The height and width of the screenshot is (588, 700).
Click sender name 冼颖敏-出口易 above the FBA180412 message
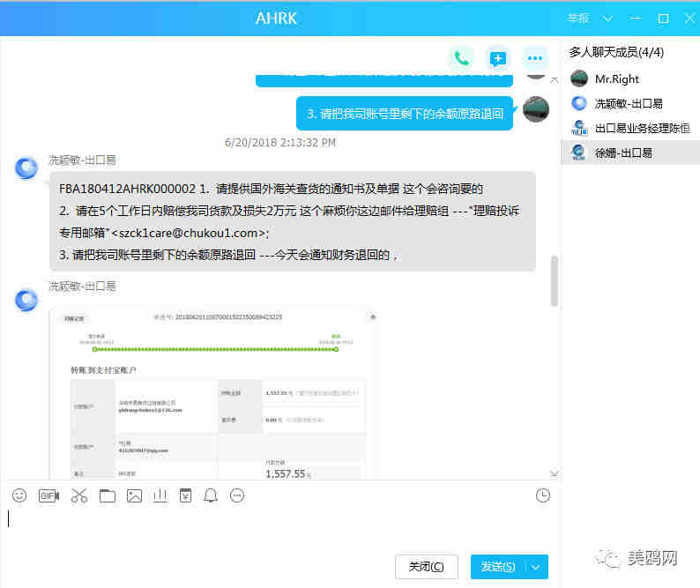pyautogui.click(x=82, y=160)
